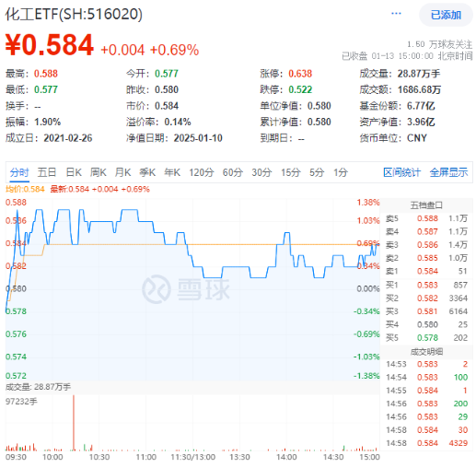Click the 97232手 volume axis label
476x468 pixels.
[21, 402]
